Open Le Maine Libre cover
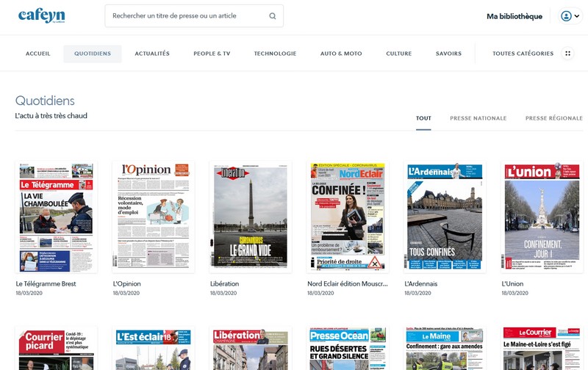The height and width of the screenshot is (370, 588). [445, 348]
